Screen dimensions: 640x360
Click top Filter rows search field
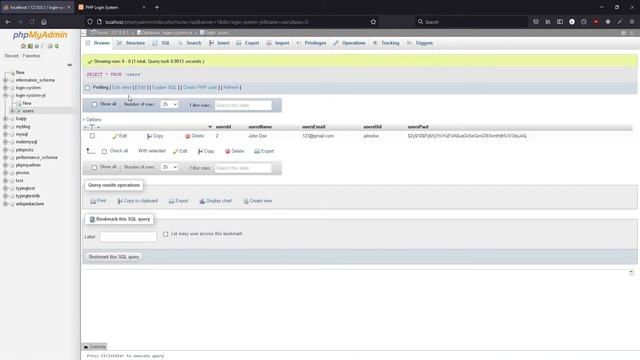243,105
